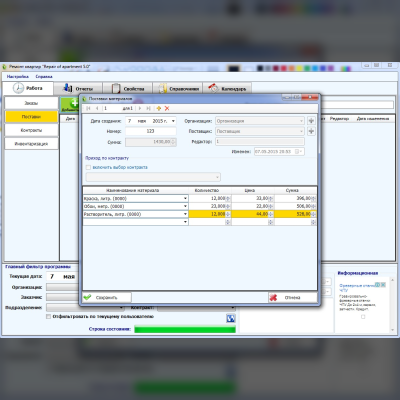Add new supplier with plus button
The width and height of the screenshot is (400, 400).
[311, 131]
